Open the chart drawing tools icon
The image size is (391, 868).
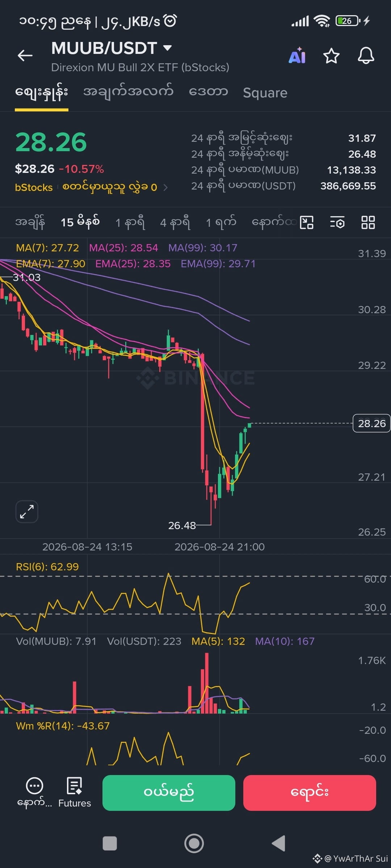pos(307,222)
